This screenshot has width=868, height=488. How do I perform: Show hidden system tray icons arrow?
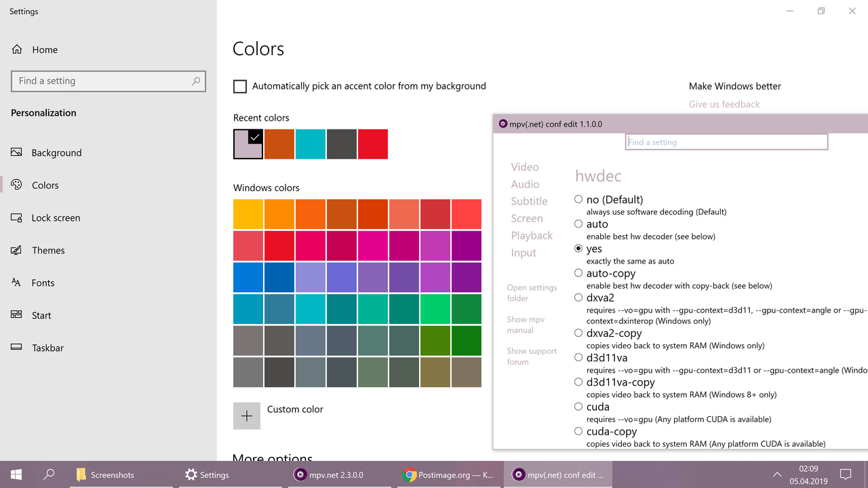click(777, 474)
